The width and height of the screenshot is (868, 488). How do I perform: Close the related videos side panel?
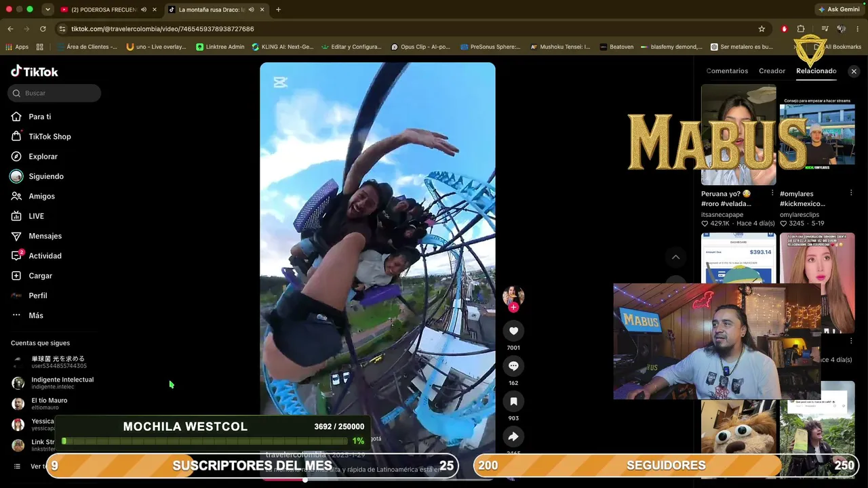click(x=854, y=71)
